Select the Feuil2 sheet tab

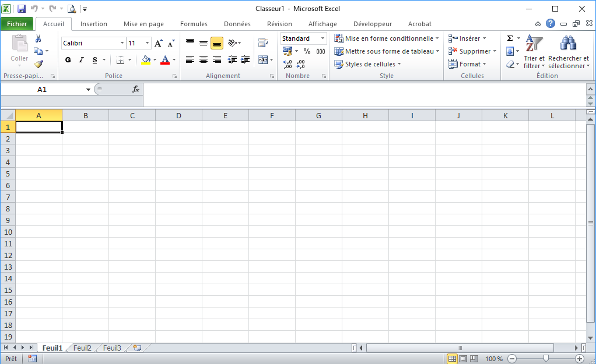coord(82,348)
